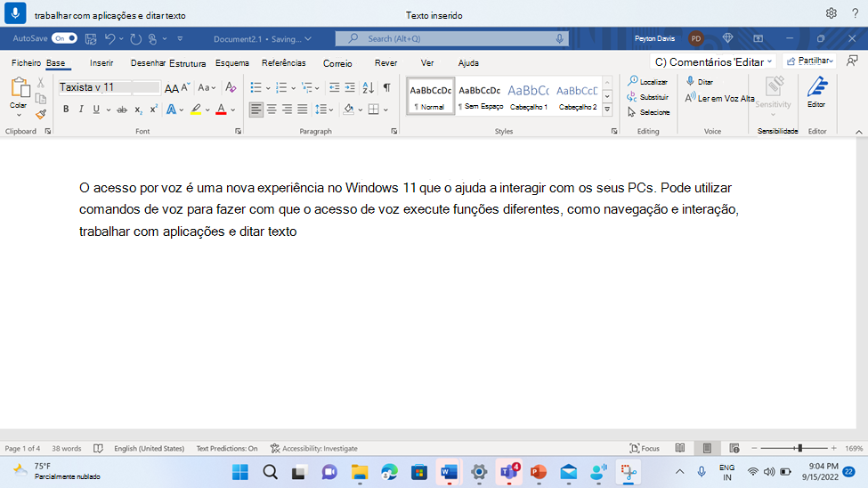Switch to Read Mode view icon
868x488 pixels.
point(680,448)
